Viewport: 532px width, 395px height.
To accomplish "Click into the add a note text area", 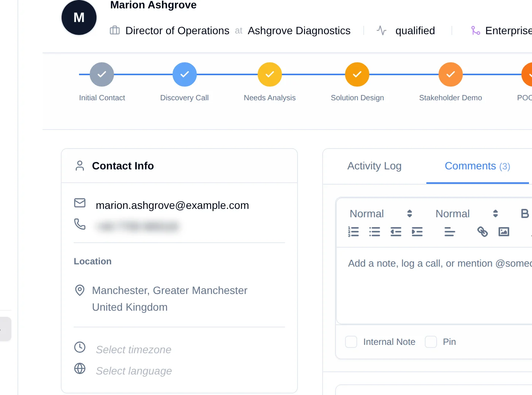I will [434, 286].
